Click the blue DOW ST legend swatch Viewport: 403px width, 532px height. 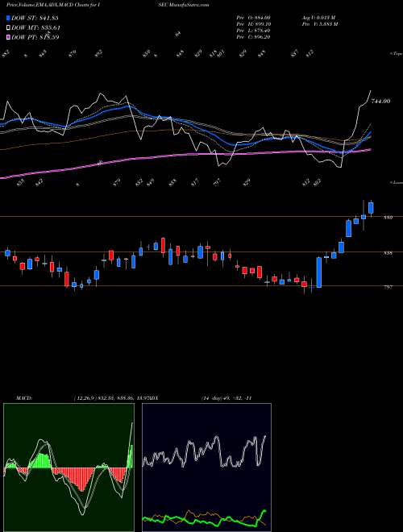[x=8, y=18]
